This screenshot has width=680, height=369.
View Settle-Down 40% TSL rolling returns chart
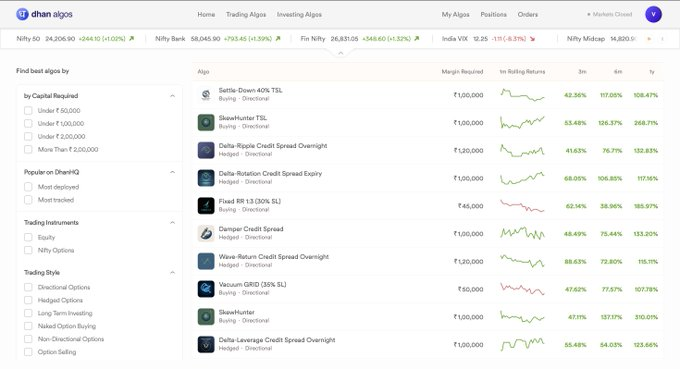pos(522,95)
